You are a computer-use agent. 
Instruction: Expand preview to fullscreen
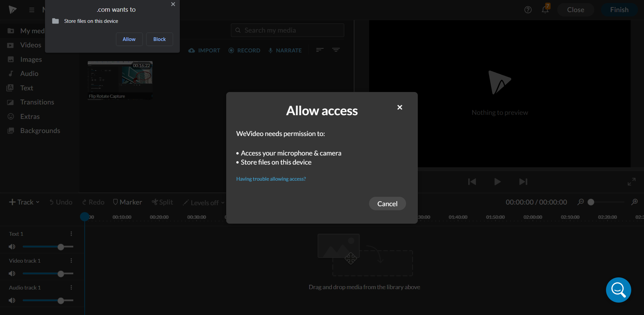click(632, 182)
